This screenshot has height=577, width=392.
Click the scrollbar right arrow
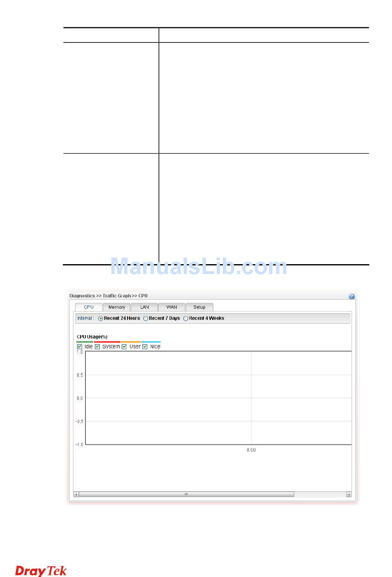[x=349, y=494]
